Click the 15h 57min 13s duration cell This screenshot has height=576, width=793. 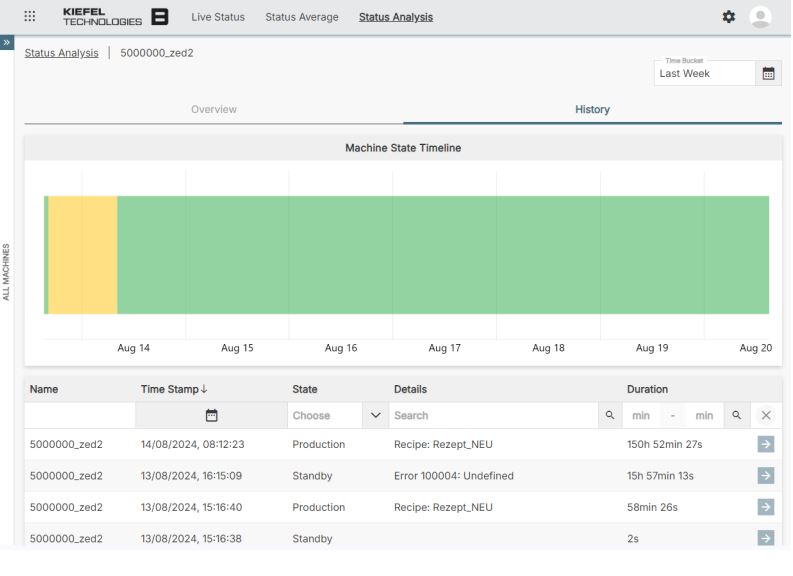coord(660,475)
